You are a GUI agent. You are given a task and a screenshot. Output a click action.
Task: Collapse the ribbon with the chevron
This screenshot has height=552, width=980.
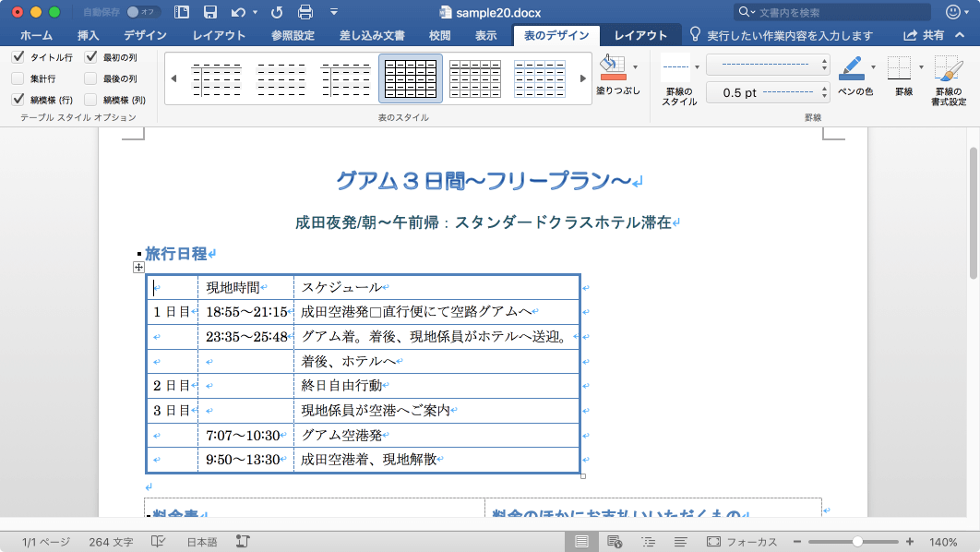click(x=960, y=36)
